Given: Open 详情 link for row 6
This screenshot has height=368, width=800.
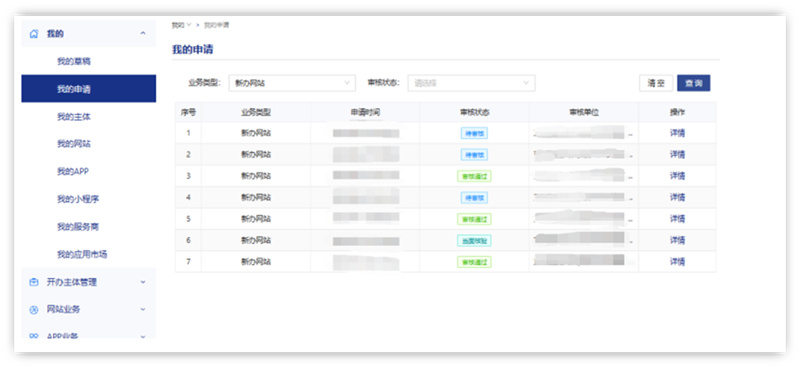Looking at the screenshot, I should point(677,240).
